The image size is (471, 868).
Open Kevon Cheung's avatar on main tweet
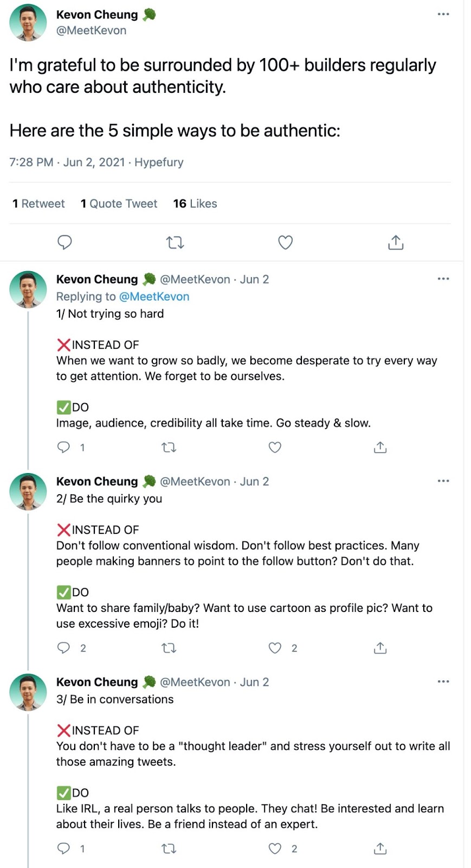click(28, 23)
